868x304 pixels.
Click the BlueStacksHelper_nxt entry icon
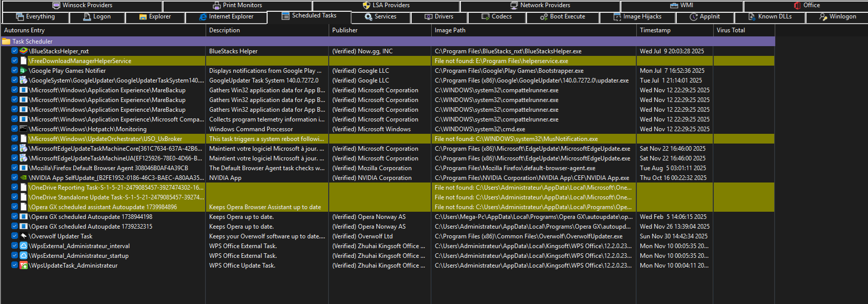pos(23,51)
